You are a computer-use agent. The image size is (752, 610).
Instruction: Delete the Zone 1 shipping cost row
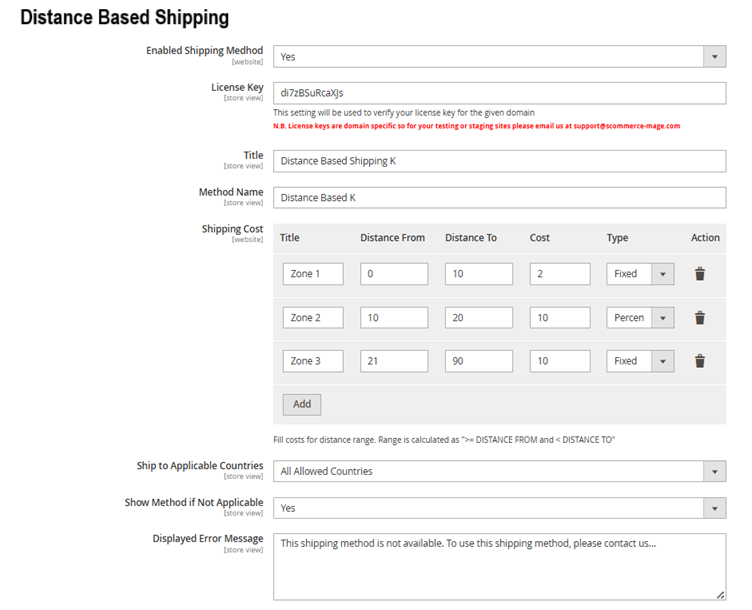point(700,274)
